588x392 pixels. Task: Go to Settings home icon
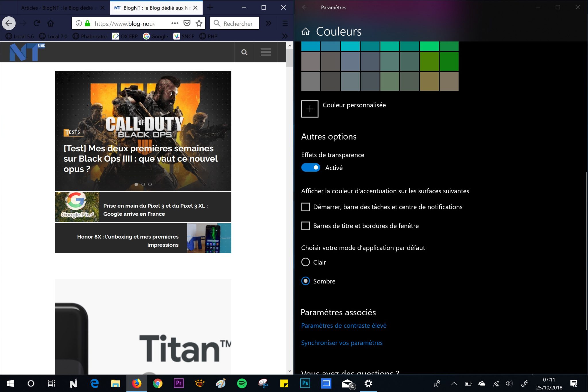coord(305,31)
